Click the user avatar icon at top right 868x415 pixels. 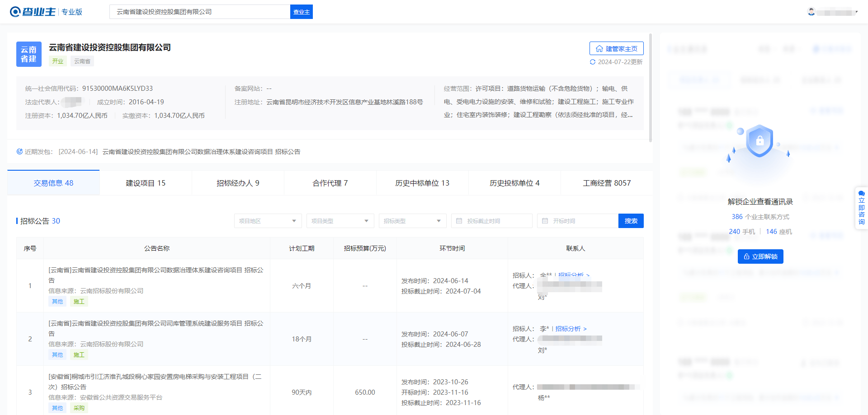pyautogui.click(x=811, y=12)
